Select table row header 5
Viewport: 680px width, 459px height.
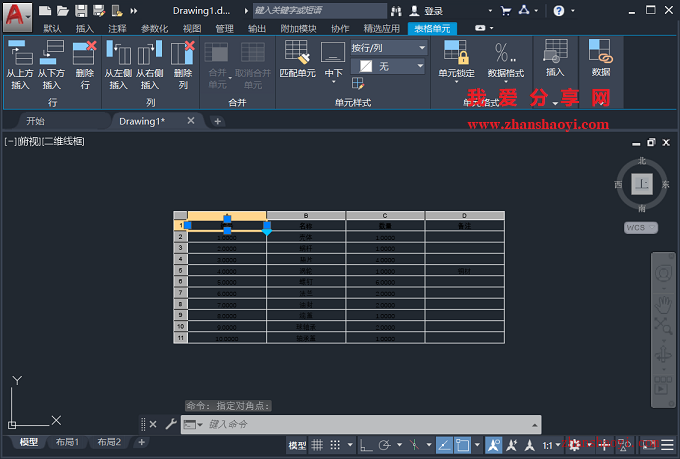pyautogui.click(x=180, y=270)
